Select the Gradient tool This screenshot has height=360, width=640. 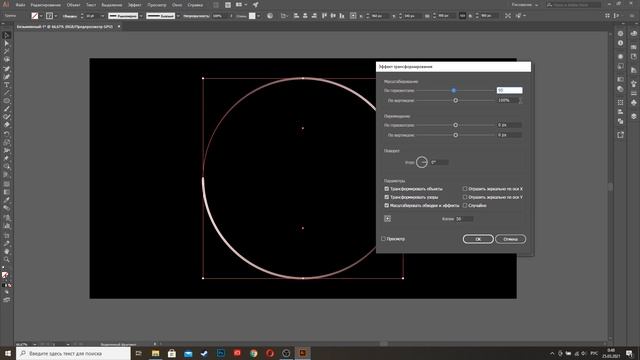pyautogui.click(x=7, y=192)
